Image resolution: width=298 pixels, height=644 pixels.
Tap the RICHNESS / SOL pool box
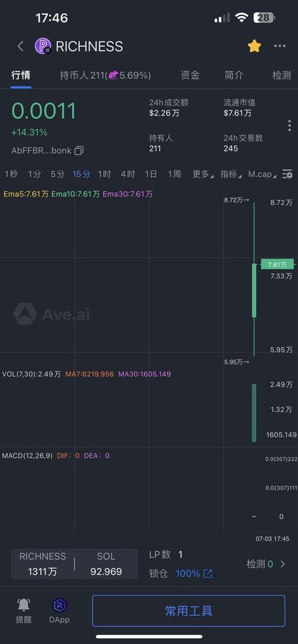(x=74, y=564)
